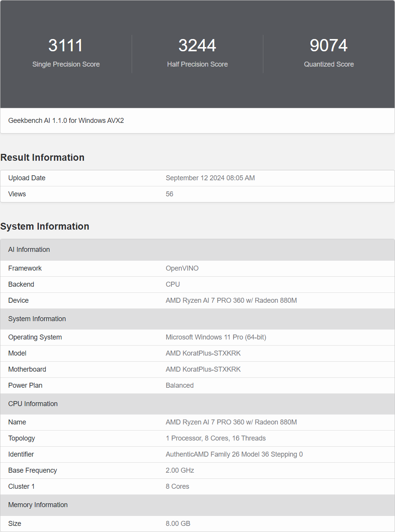Click the AuthenticAMD Family 26 identifier value

pos(234,454)
